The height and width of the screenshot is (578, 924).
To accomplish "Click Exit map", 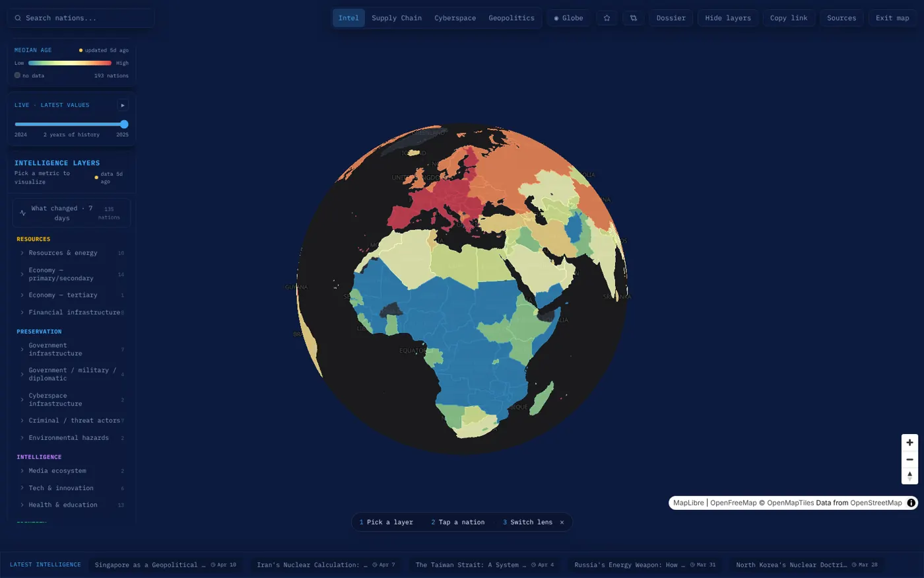I will point(892,18).
